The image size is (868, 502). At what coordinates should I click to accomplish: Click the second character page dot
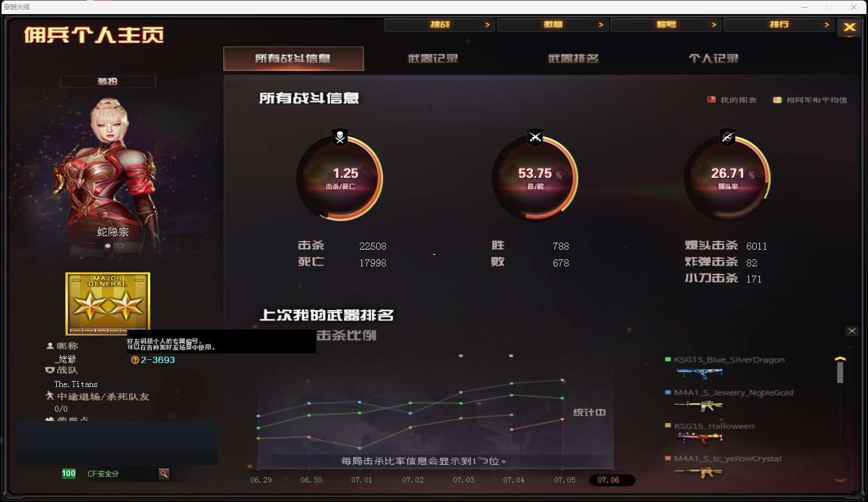(121, 246)
